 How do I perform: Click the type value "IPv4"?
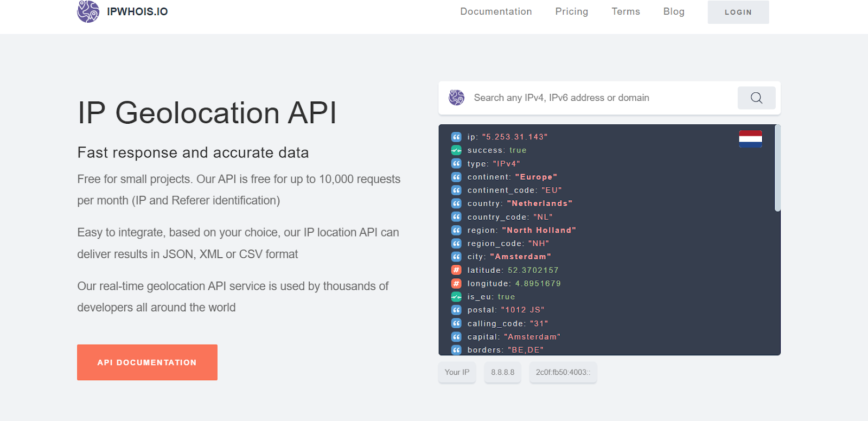coord(507,163)
